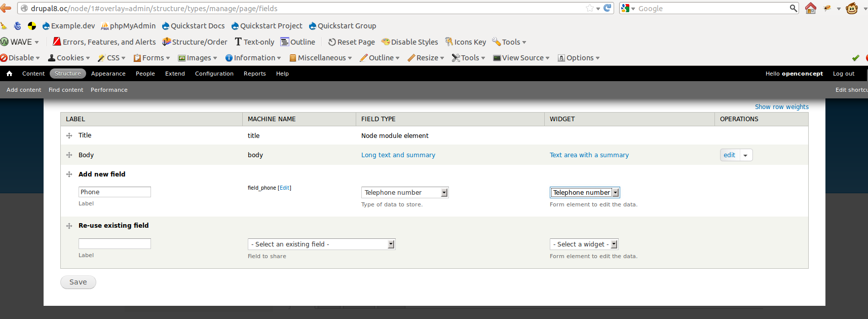Open Web Developer Images menu
The width and height of the screenshot is (868, 319).
(198, 58)
